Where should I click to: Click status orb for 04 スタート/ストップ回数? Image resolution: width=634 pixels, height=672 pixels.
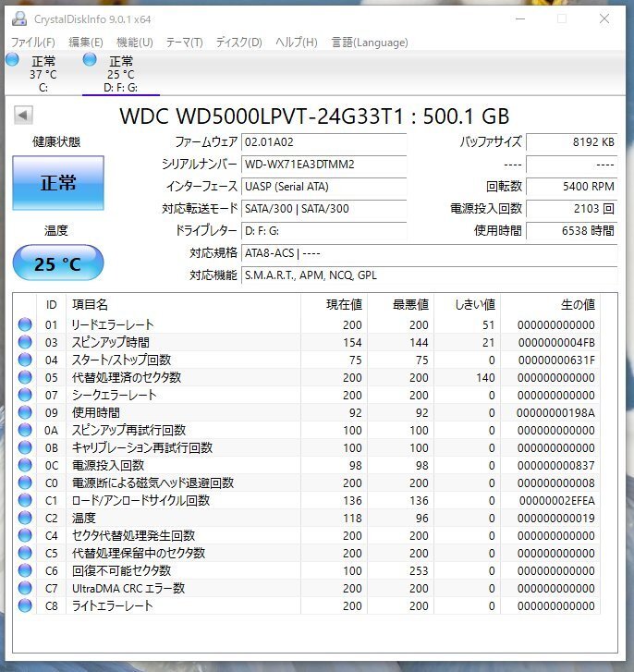pos(25,360)
